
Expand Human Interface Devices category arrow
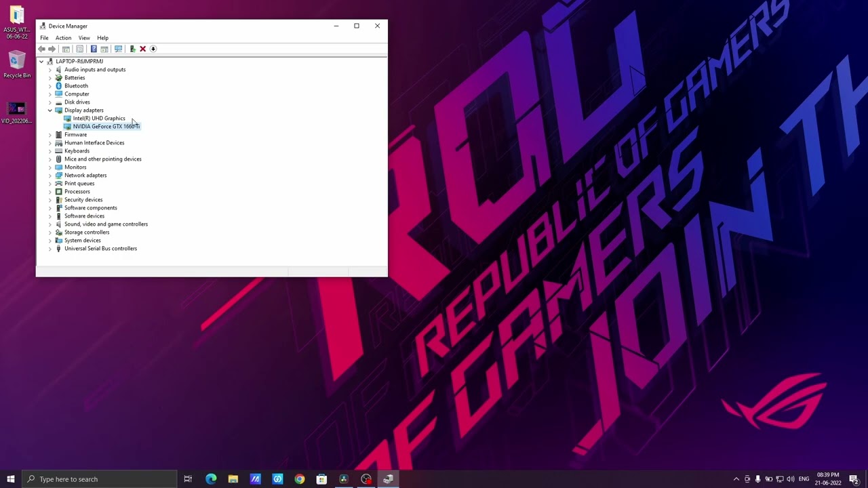click(50, 143)
